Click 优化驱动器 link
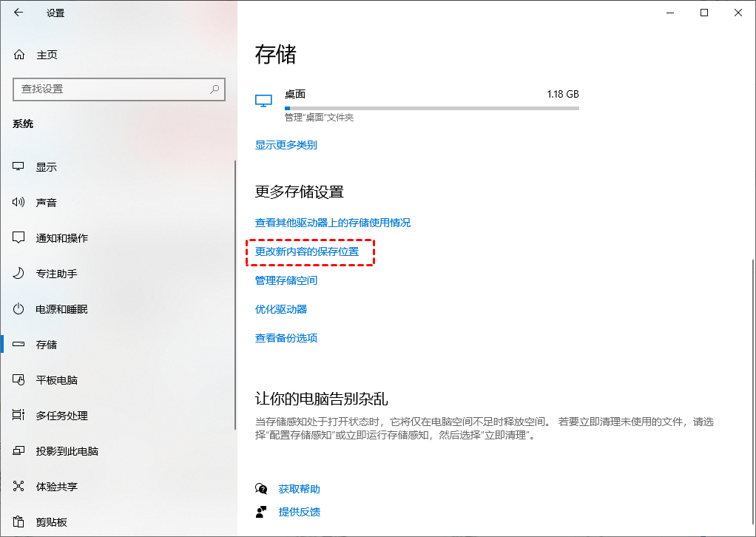This screenshot has height=537, width=756. (x=280, y=309)
